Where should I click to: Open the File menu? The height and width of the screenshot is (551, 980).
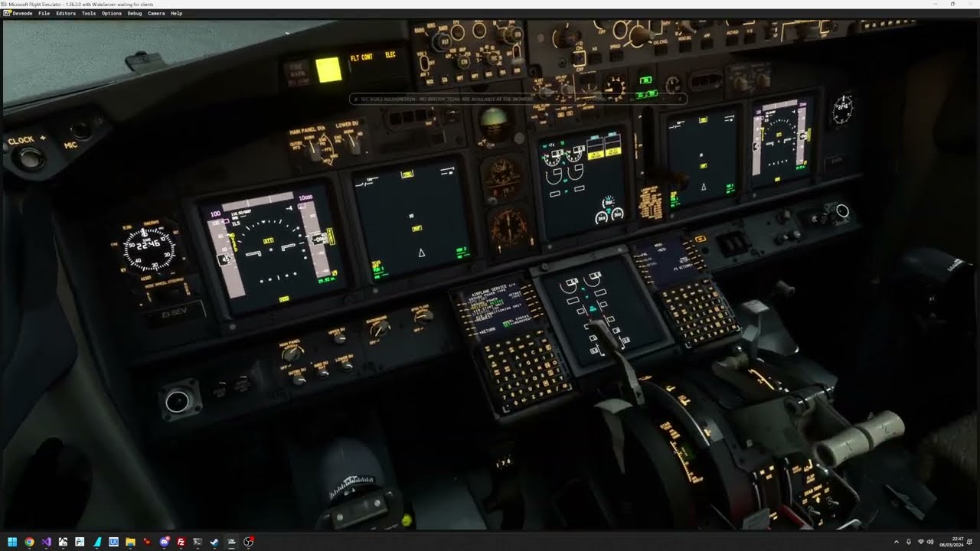(x=44, y=13)
